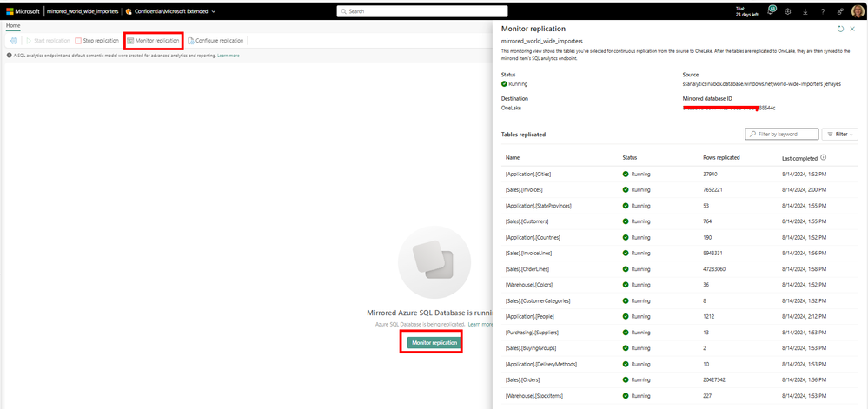The height and width of the screenshot is (409, 868).
Task: Sort by the Status column header
Action: [x=630, y=158]
